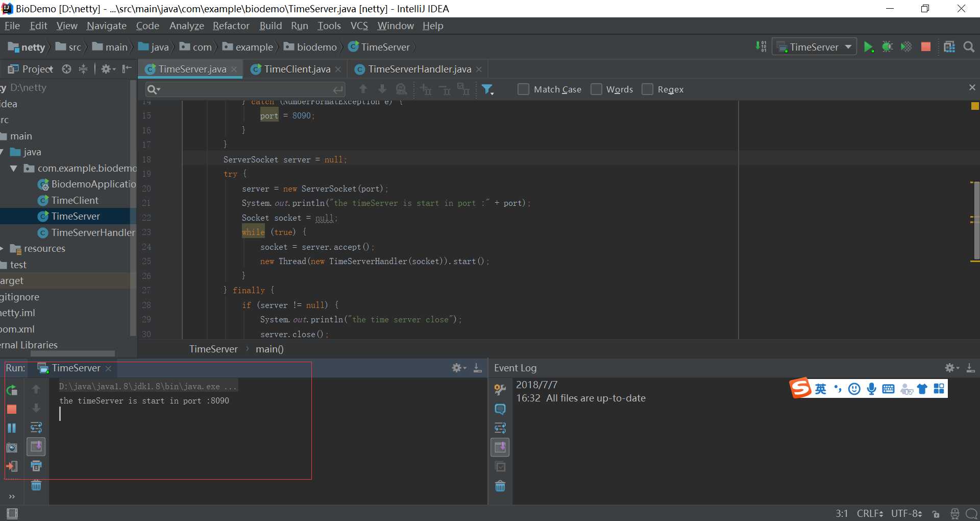This screenshot has width=980, height=521.
Task: Click the biodemo breadcrumb in navigation bar
Action: (310, 47)
